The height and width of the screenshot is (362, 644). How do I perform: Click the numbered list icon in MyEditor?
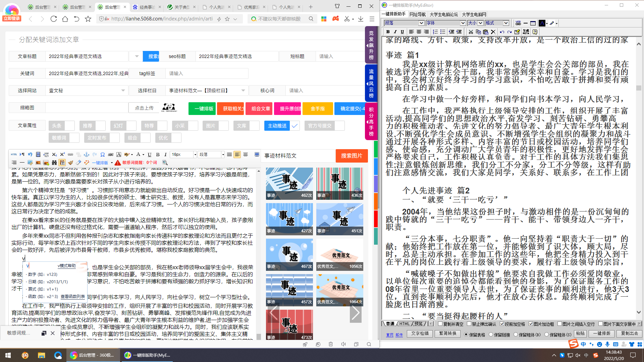[x=435, y=32]
